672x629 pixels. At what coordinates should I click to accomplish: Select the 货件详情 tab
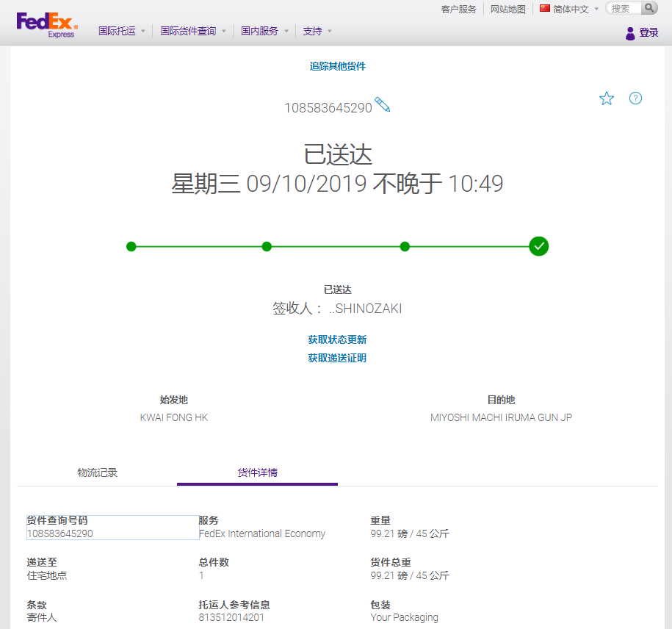258,472
